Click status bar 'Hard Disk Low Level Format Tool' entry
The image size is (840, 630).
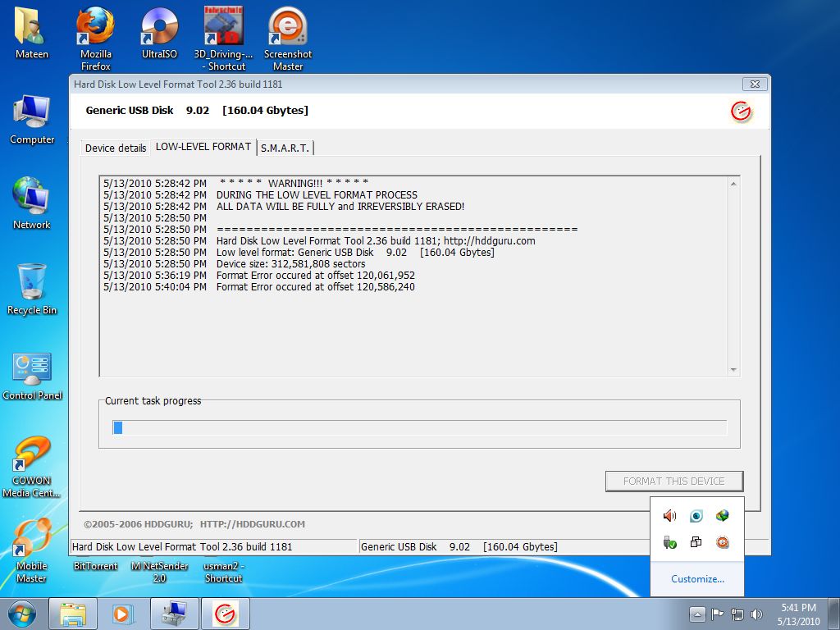[x=182, y=547]
